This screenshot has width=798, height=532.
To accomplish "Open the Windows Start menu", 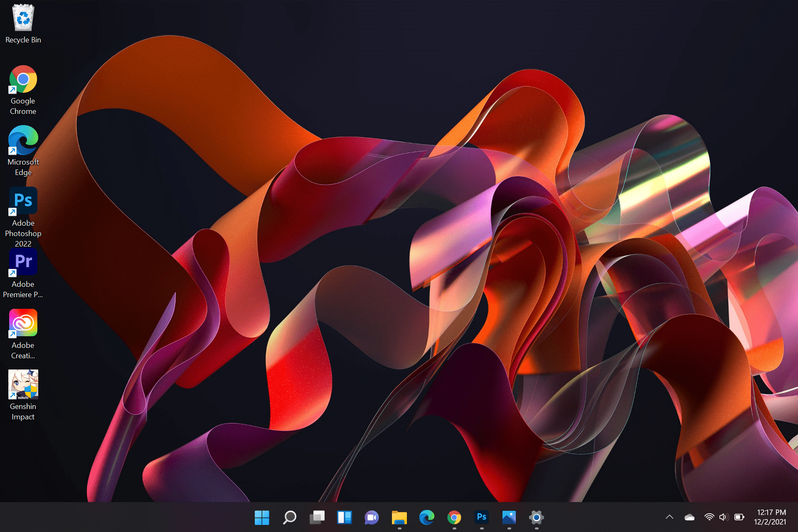I will [x=262, y=517].
